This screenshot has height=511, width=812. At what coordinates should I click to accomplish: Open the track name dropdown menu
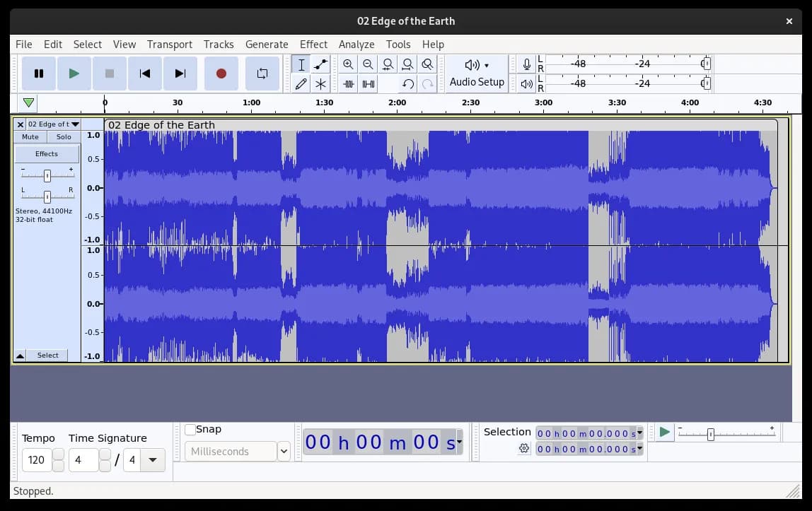(75, 124)
